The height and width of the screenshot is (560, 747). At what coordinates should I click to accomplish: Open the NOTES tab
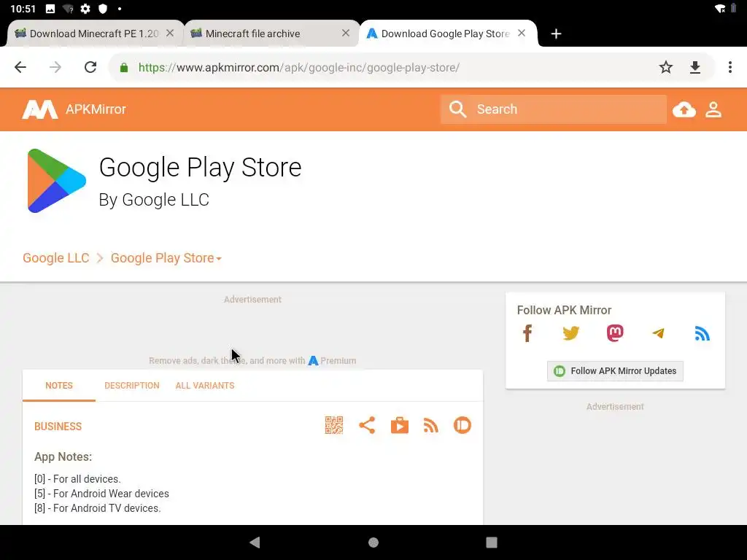point(59,386)
